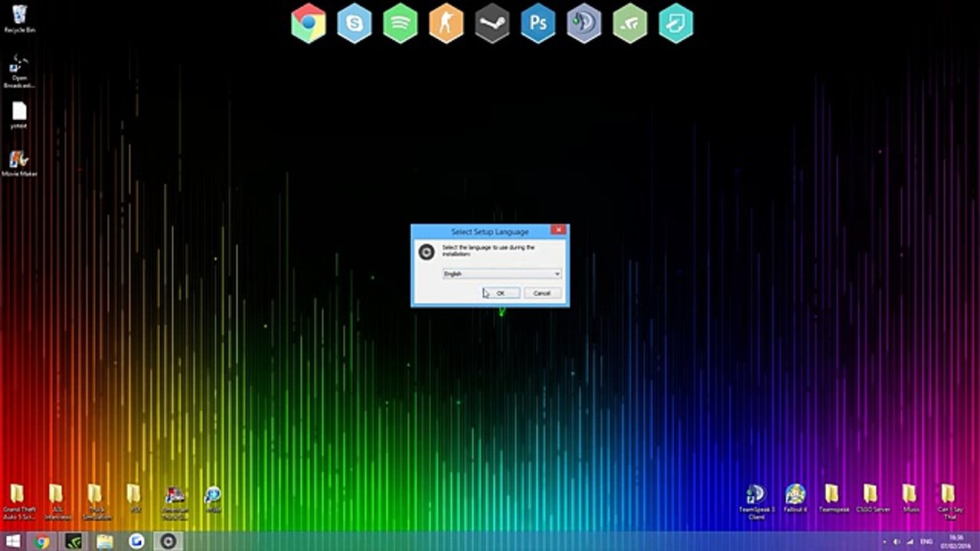Open Nvidia GeForce from the taskbar
Screen dimensions: 980x551
pos(73,542)
